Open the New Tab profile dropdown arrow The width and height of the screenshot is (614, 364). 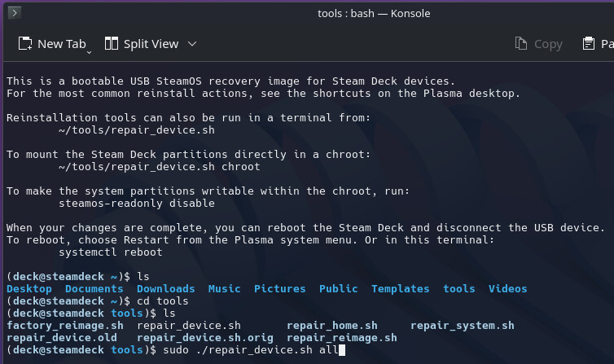pyautogui.click(x=89, y=52)
